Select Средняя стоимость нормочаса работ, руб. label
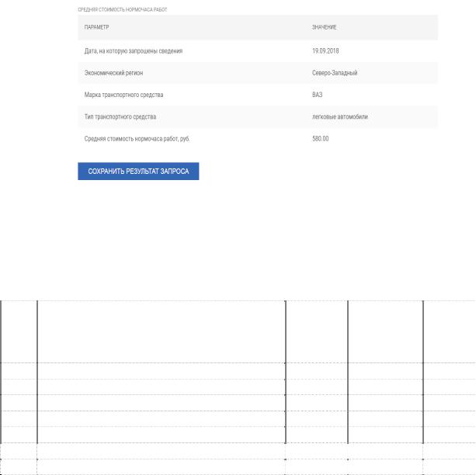Image resolution: width=476 pixels, height=475 pixels. pos(137,139)
